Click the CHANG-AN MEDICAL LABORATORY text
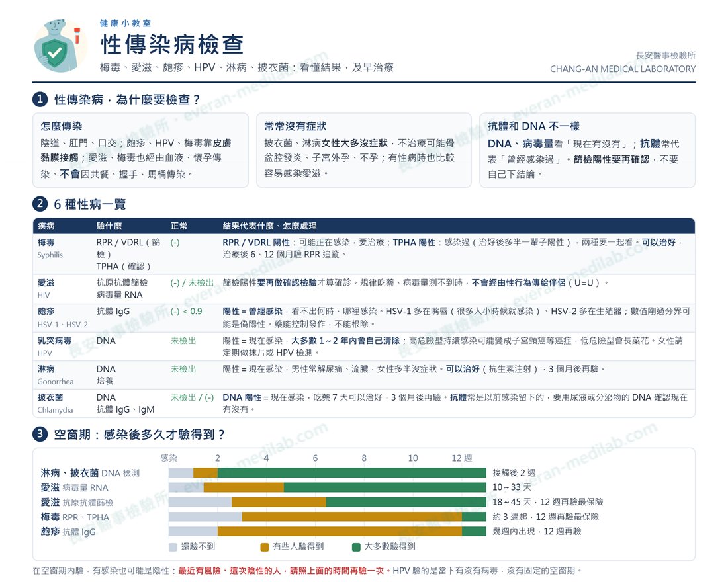The image size is (728, 582). [x=623, y=69]
